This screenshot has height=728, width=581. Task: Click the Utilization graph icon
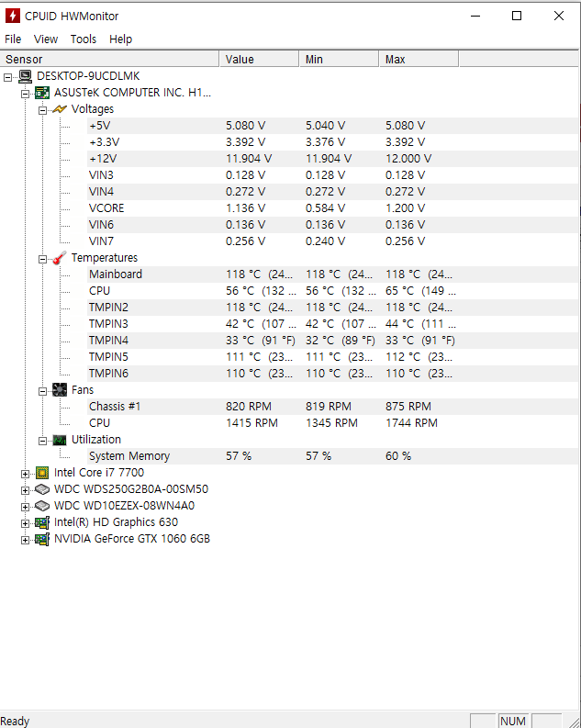[x=60, y=440]
